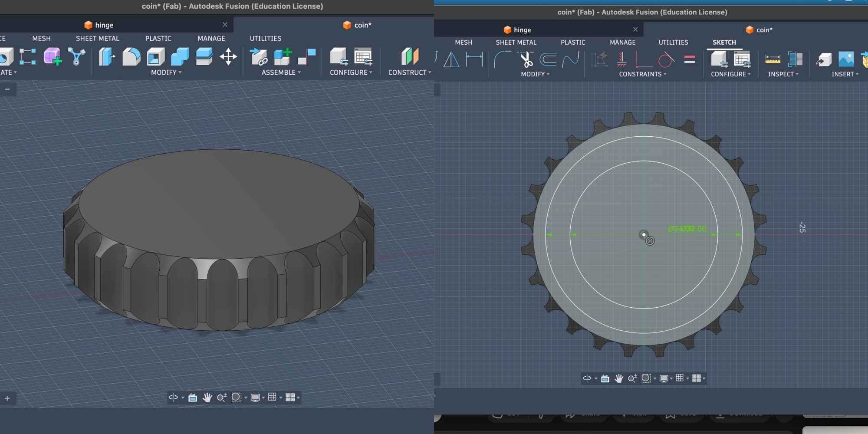Image resolution: width=868 pixels, height=434 pixels.
Task: Click the Insert Canvas image icon
Action: [x=846, y=59]
